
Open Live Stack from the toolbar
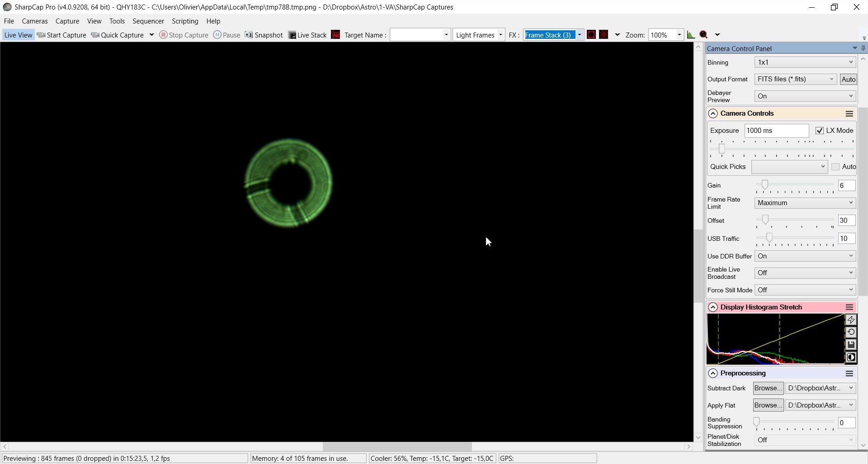[307, 35]
